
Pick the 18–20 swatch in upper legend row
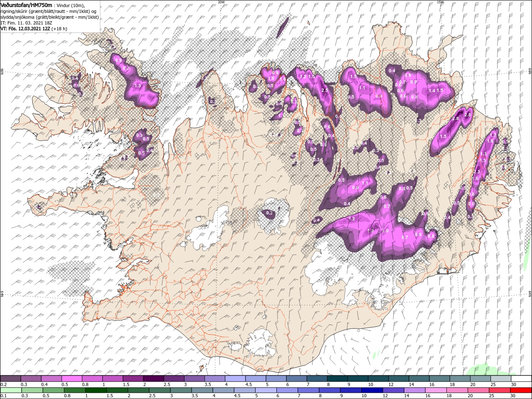(x=460, y=379)
